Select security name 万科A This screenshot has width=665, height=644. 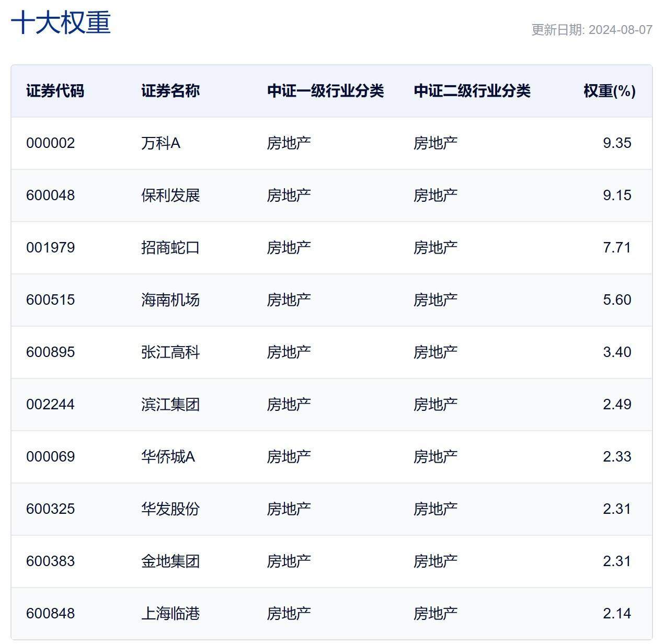pyautogui.click(x=160, y=143)
